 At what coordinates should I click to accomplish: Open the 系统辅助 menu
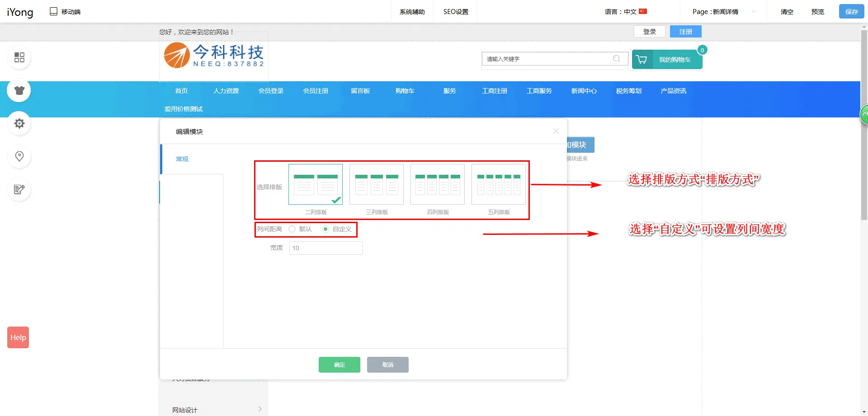click(412, 12)
